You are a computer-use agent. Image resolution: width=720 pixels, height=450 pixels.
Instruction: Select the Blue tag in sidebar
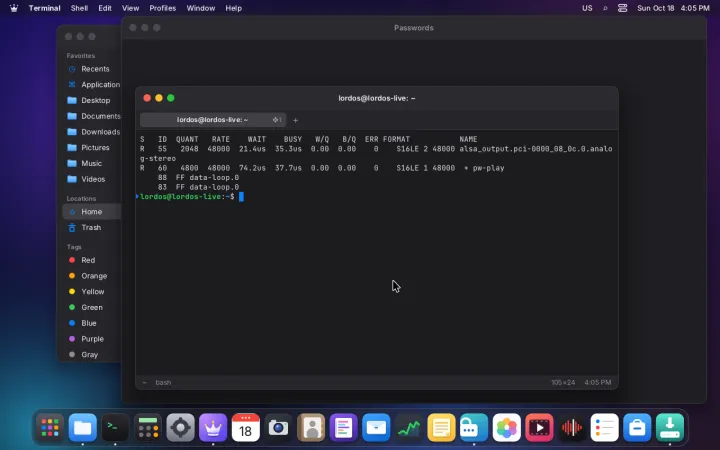(x=92, y=323)
